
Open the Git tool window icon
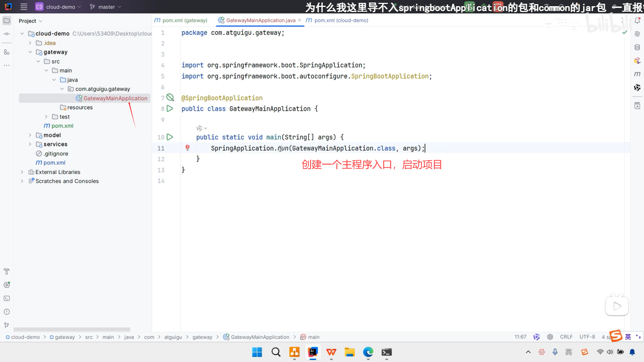pyautogui.click(x=7, y=325)
